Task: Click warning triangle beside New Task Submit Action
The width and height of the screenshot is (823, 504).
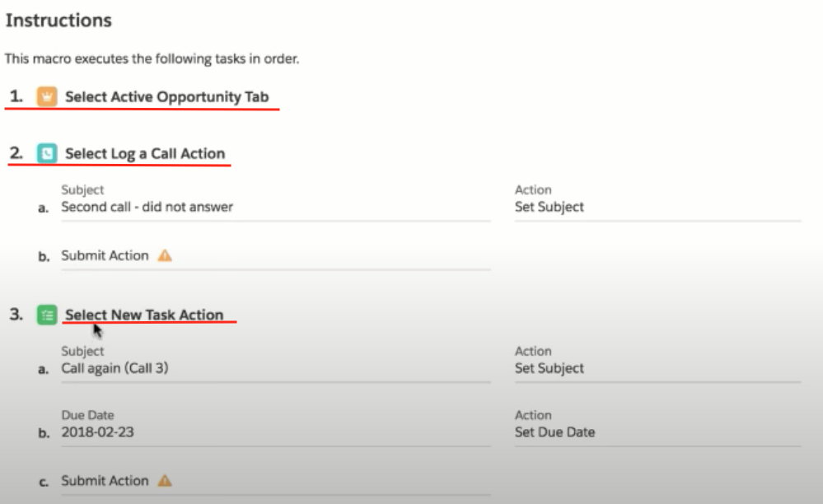Action: click(x=165, y=480)
